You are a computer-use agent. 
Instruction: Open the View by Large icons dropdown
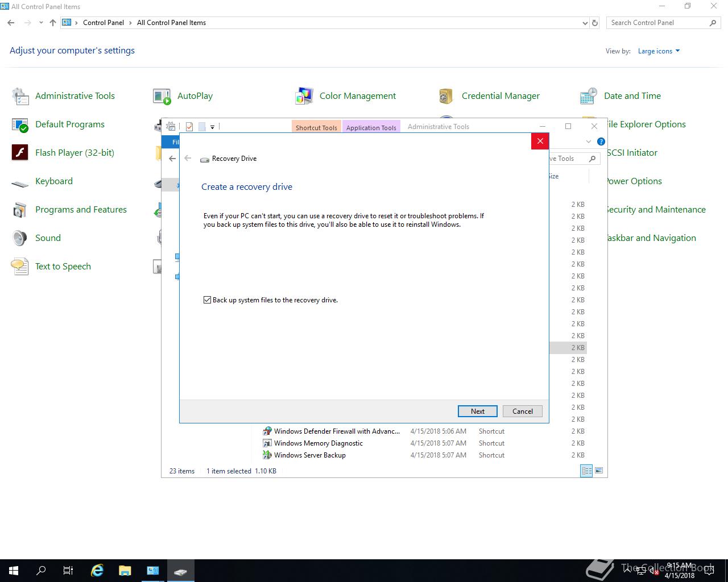659,51
